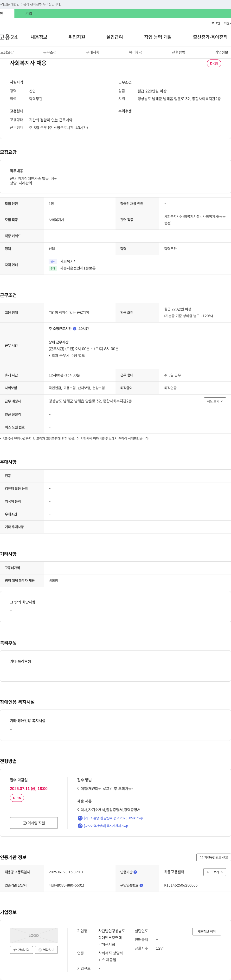
Task: Click the 사회복지 상담서비스 제공업 industry text
Action: coord(110,956)
